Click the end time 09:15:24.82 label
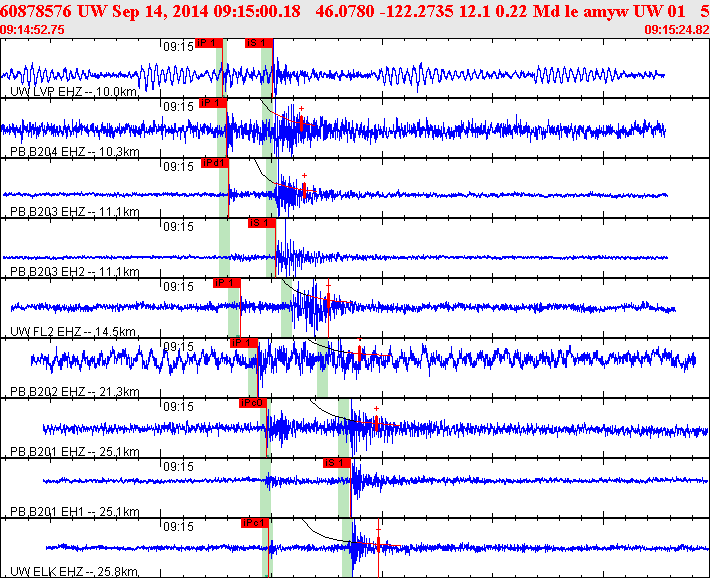This screenshot has width=710, height=578. pos(676,30)
